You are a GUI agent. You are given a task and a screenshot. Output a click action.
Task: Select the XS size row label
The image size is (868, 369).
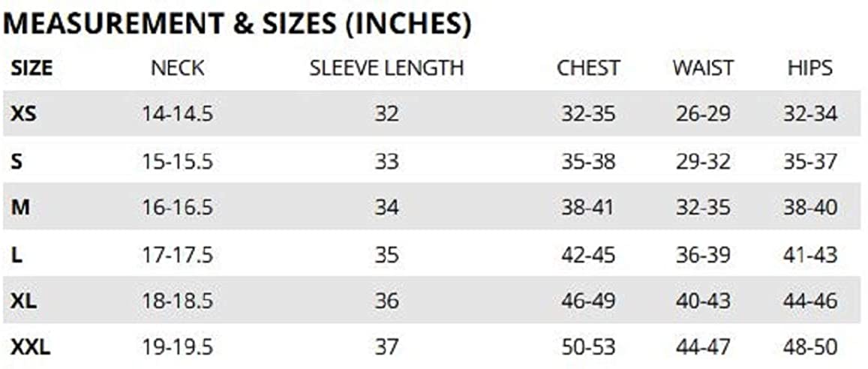pos(23,114)
